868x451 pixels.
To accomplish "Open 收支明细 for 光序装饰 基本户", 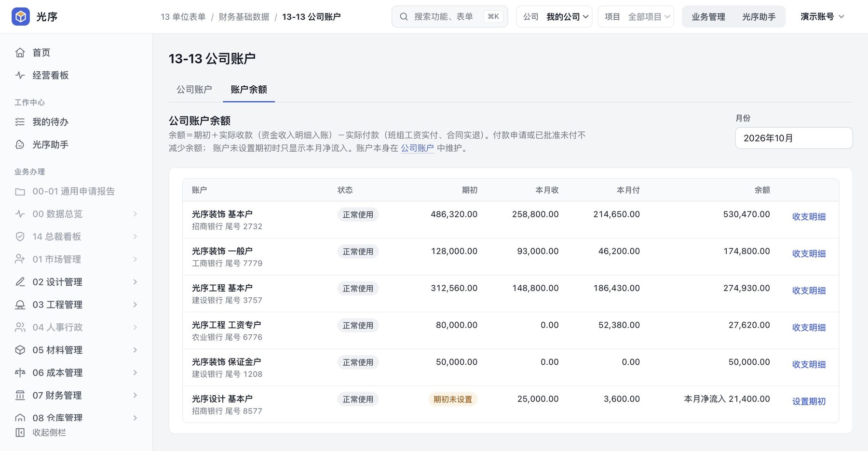I will tap(809, 217).
